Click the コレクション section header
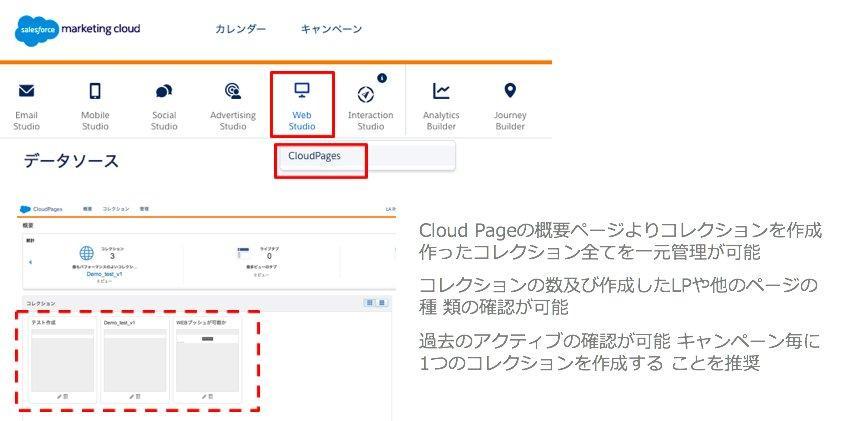The height and width of the screenshot is (421, 841). click(41, 304)
